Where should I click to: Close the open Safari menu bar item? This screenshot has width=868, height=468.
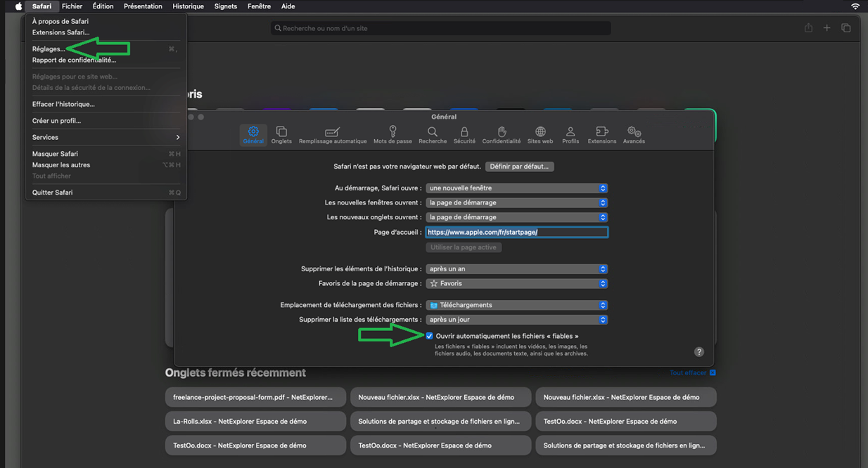pyautogui.click(x=42, y=6)
